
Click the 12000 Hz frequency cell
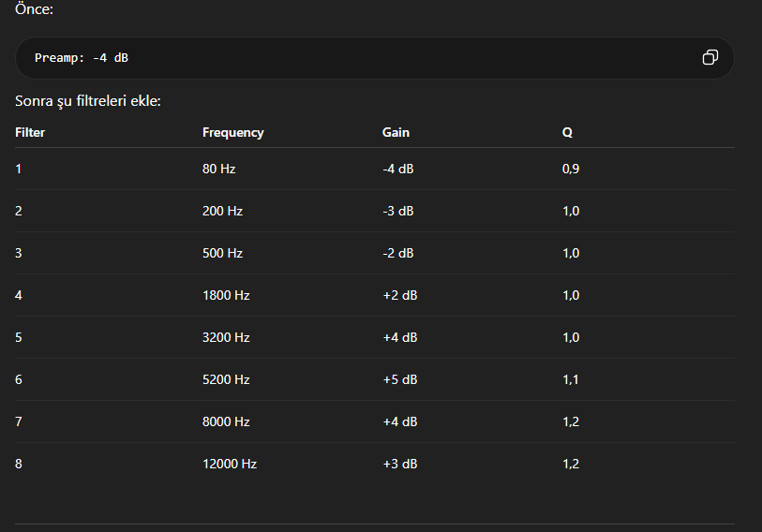230,464
